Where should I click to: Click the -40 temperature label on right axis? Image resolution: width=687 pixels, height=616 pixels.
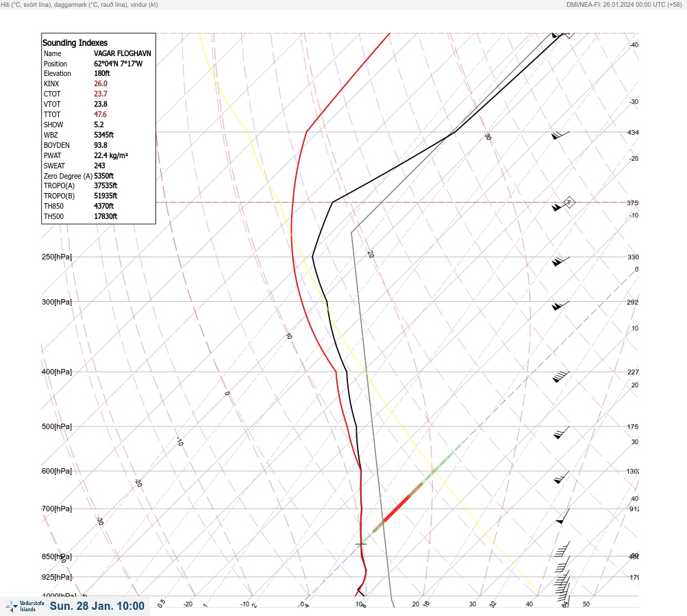634,44
